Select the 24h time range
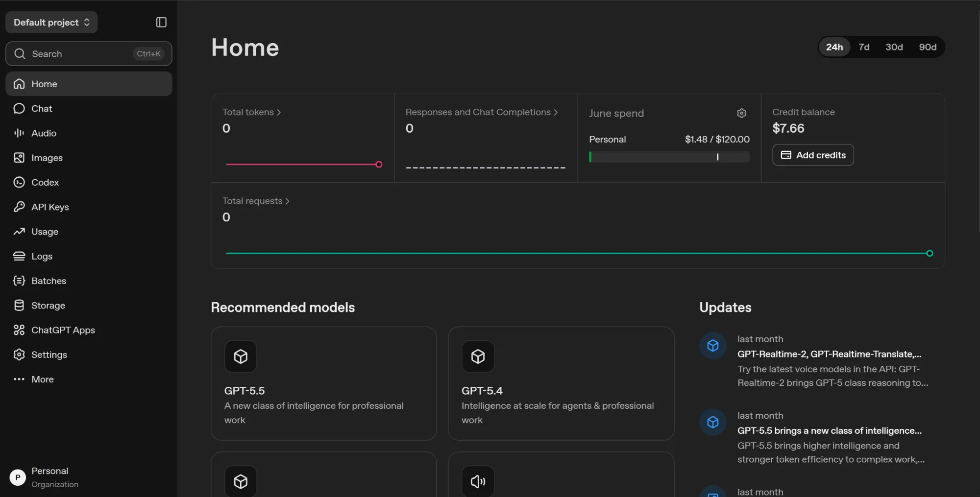Screen dimensions: 980x497 coord(834,47)
